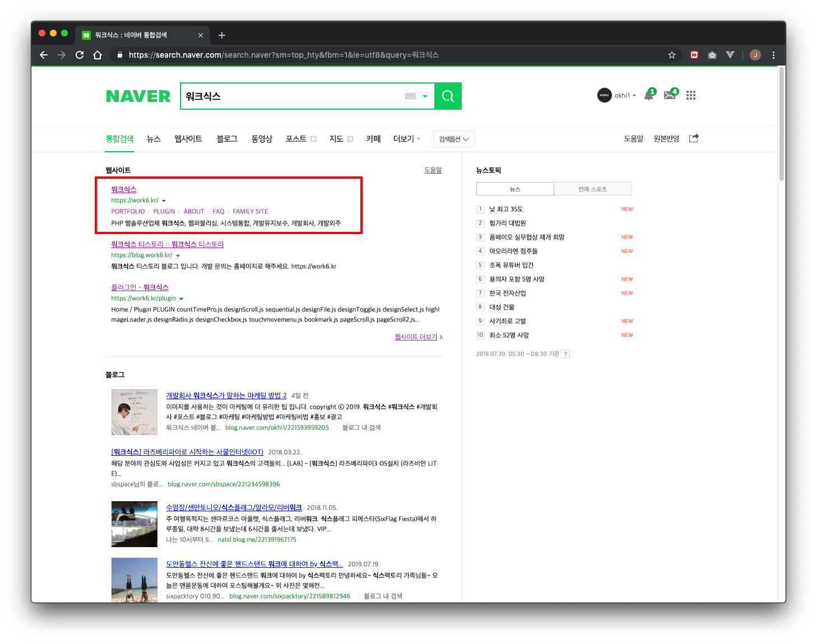
Task: Click the browser forward arrow
Action: [62, 55]
